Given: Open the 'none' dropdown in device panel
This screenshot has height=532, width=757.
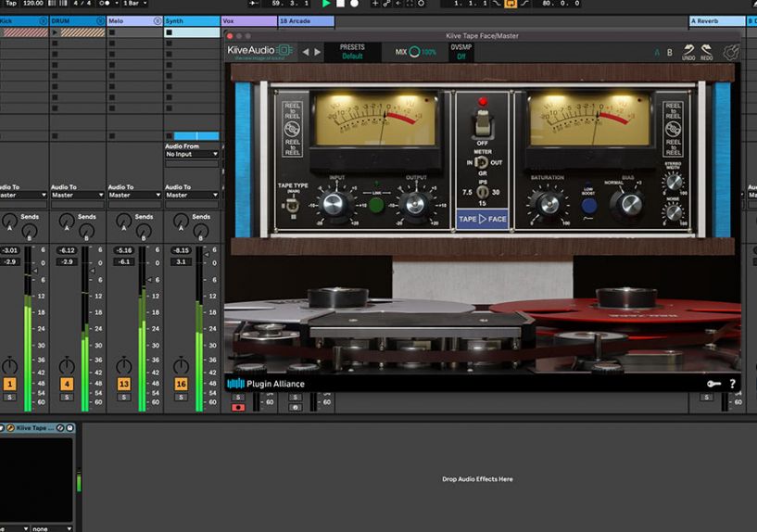Looking at the screenshot, I should tap(51, 528).
